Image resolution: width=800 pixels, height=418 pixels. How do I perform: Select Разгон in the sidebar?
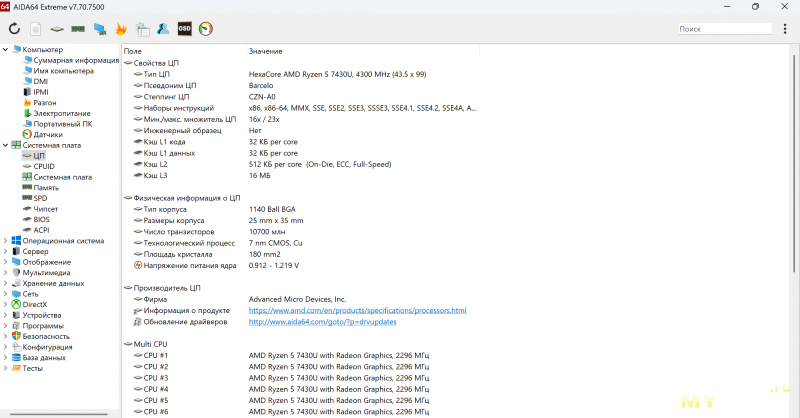pos(46,102)
